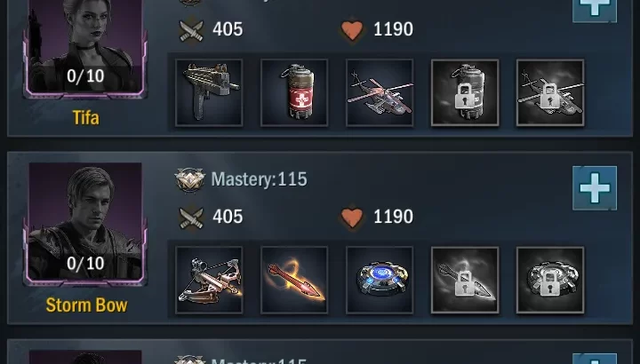This screenshot has width=640, height=364.
Task: Add Storm Bow with the plus button
Action: [x=595, y=188]
